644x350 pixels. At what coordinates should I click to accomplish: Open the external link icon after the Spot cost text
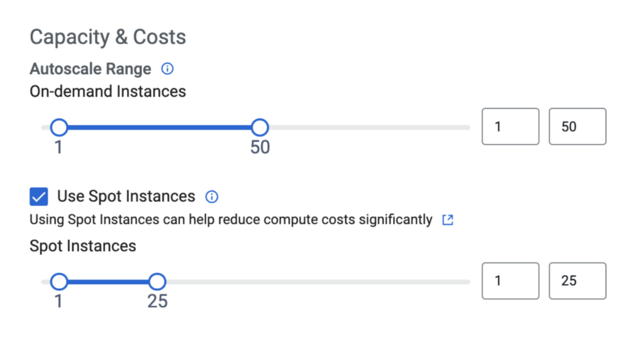point(448,220)
